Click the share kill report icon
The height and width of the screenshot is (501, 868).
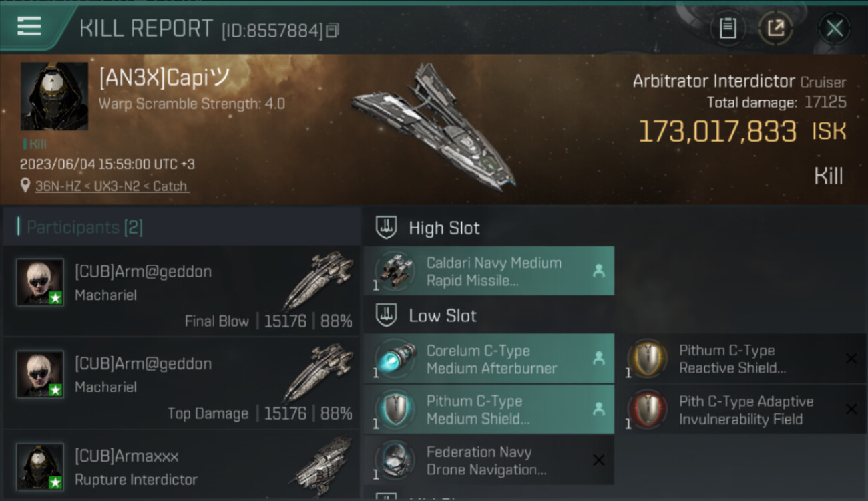point(775,28)
